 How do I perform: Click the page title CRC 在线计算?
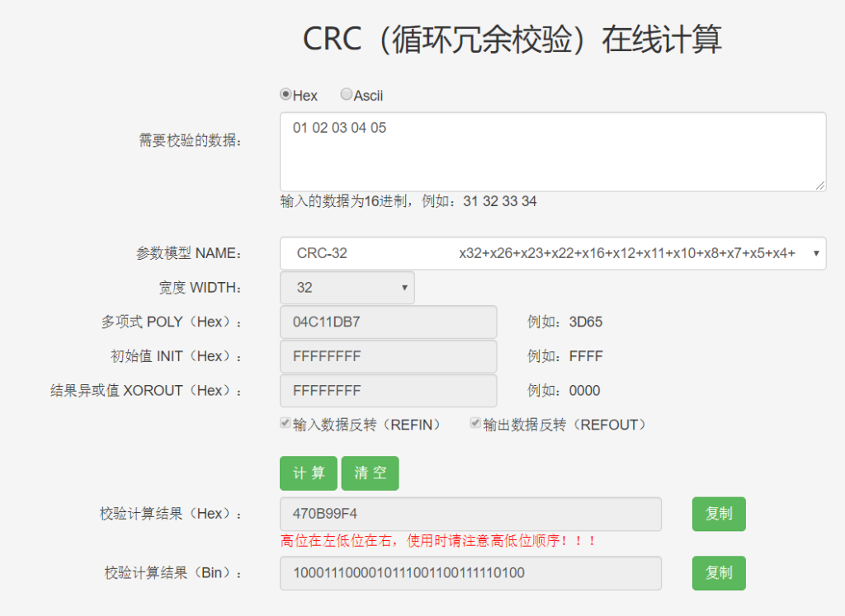[513, 38]
